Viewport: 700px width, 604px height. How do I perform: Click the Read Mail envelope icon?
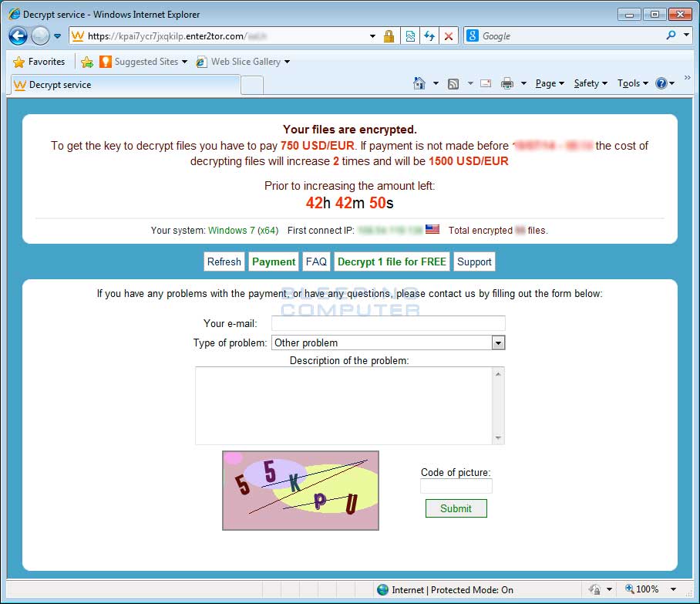[486, 83]
